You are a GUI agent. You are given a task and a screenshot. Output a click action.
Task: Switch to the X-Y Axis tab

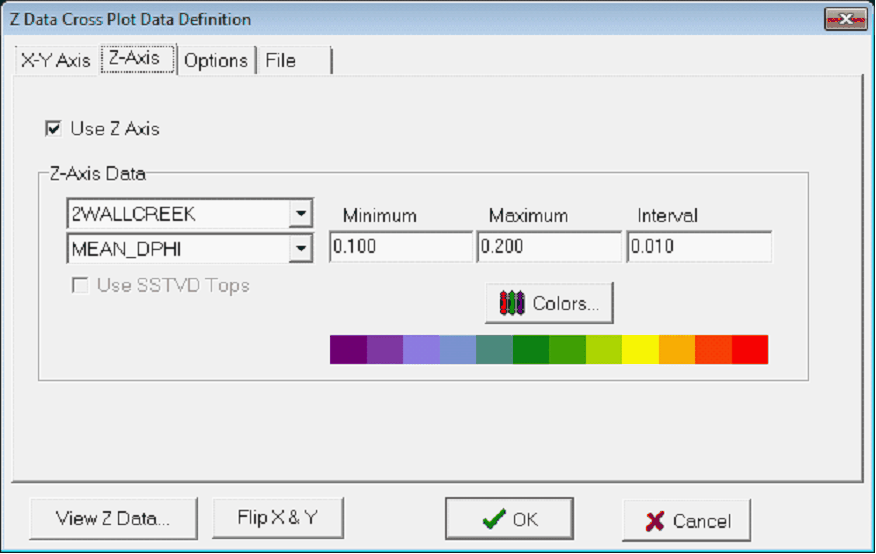[x=56, y=60]
